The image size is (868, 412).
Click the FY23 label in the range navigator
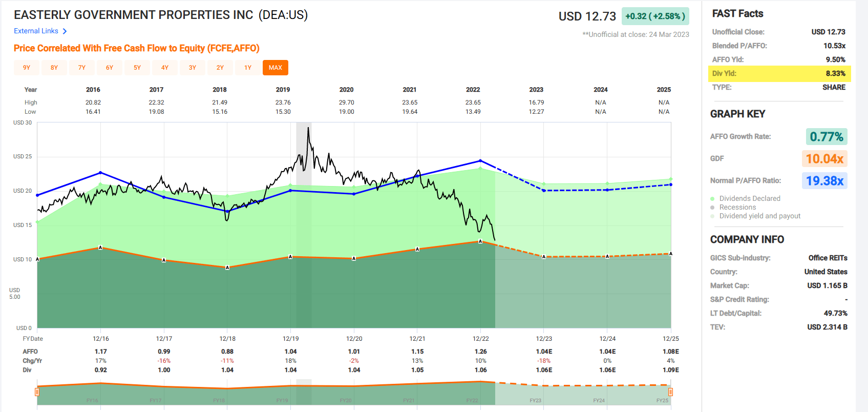click(535, 400)
